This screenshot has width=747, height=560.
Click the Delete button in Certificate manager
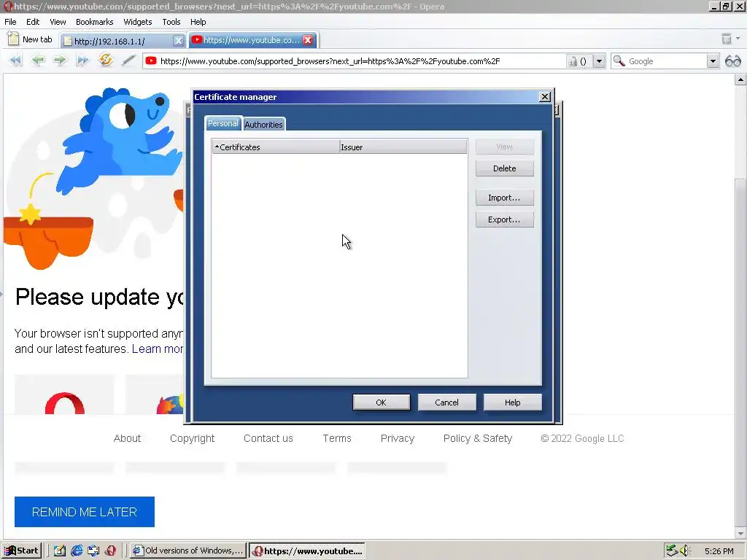pyautogui.click(x=505, y=168)
